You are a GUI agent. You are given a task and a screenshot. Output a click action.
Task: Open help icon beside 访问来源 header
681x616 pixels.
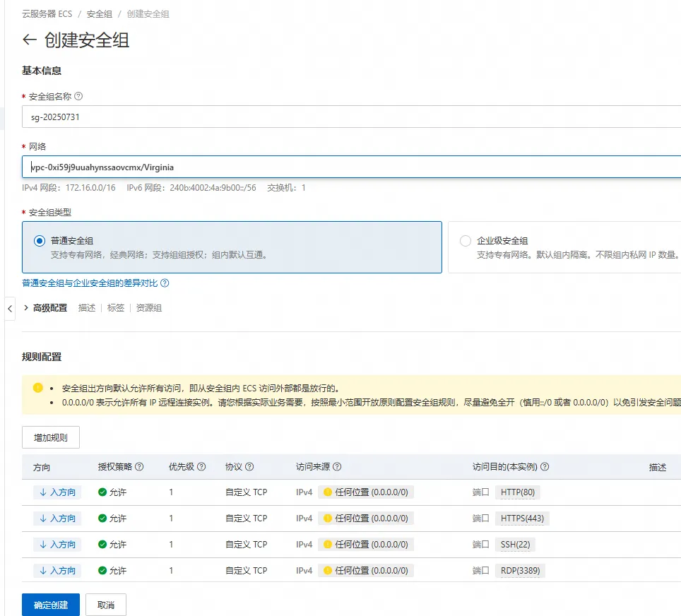337,466
